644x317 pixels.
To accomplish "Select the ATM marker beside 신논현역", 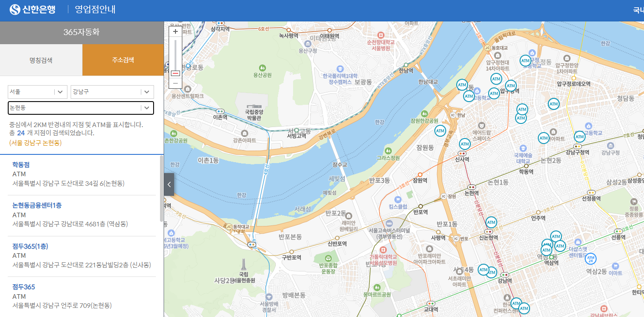I will (x=492, y=223).
